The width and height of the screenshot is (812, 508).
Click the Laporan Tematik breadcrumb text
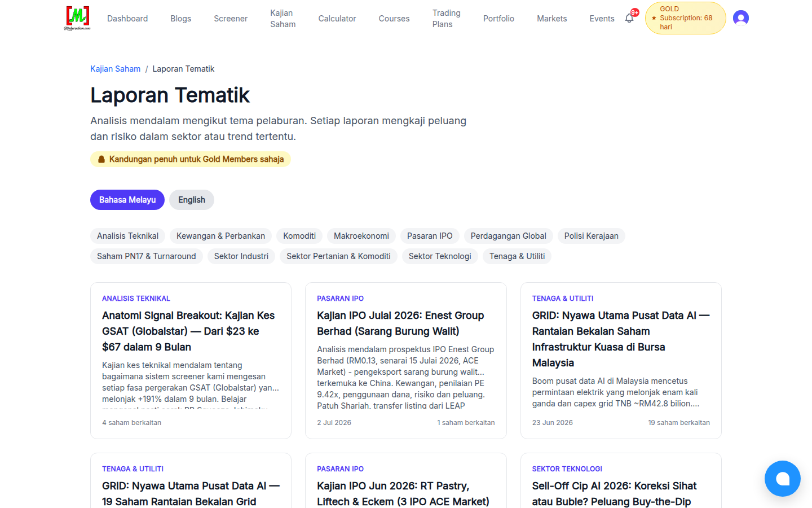183,69
